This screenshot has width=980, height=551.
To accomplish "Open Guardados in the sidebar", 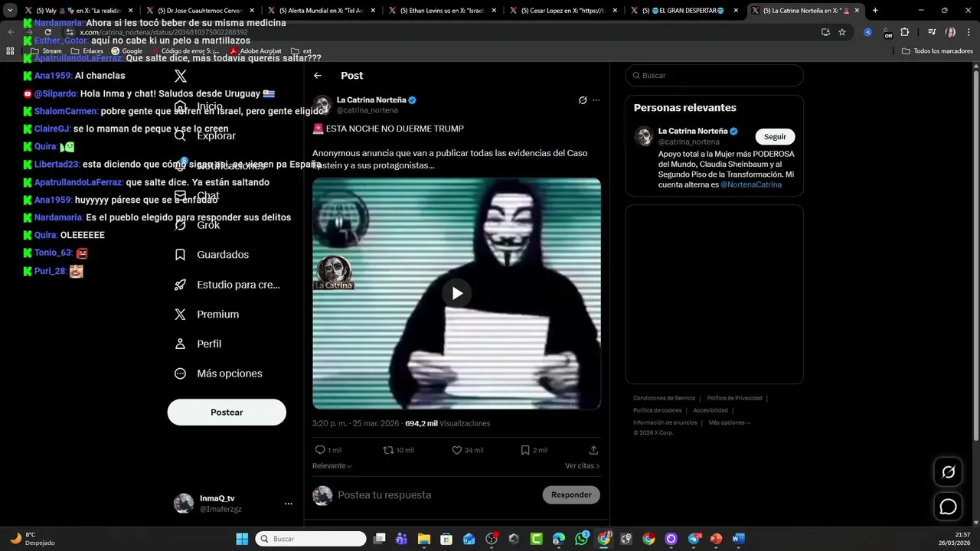I will 211,255.
